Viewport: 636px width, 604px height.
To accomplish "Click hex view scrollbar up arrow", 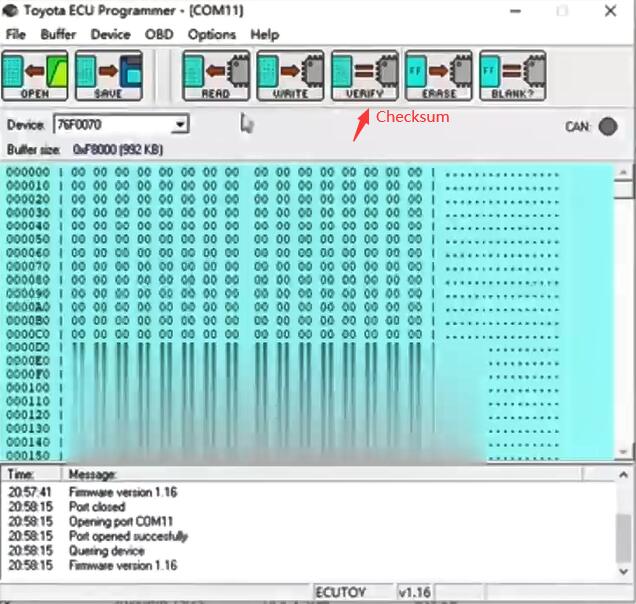I will pos(624,172).
